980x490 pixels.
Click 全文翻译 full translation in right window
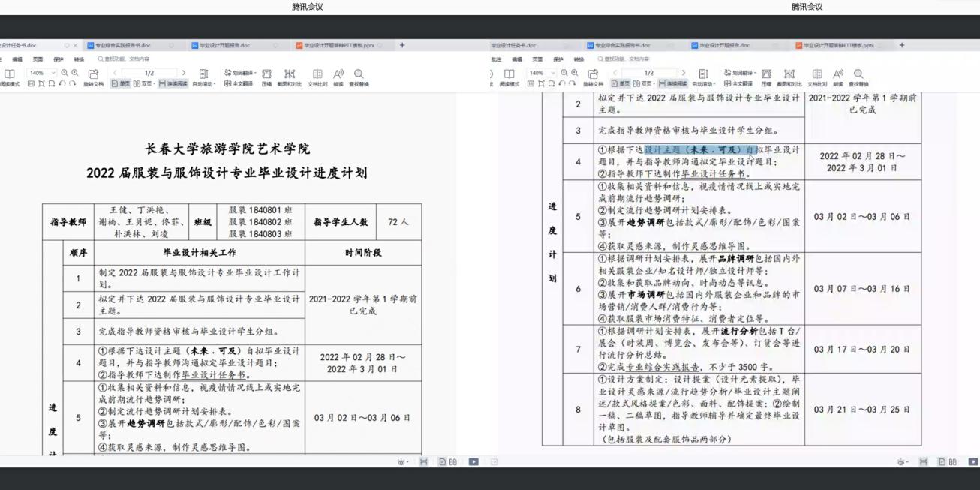click(x=738, y=84)
